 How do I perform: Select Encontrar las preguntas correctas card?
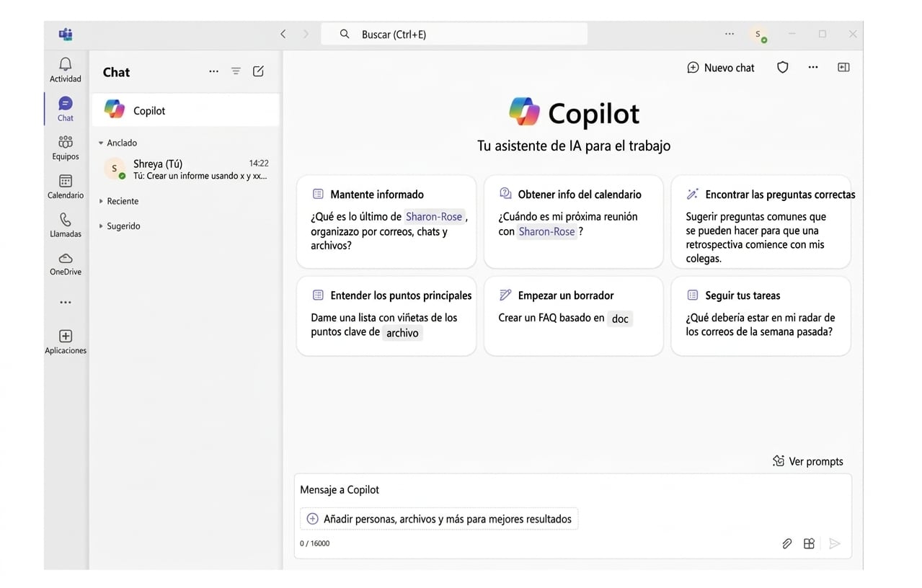click(761, 221)
